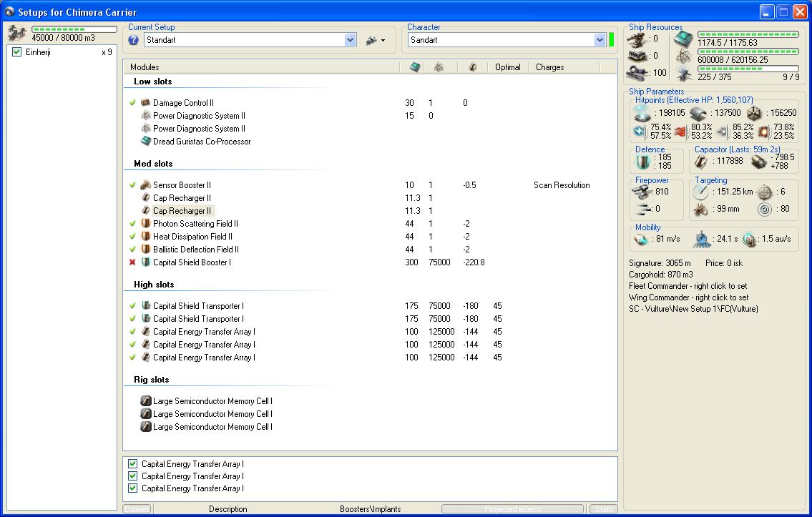Untick the last projected Capital Energy Transfer Array
812x517 pixels.
(132, 488)
